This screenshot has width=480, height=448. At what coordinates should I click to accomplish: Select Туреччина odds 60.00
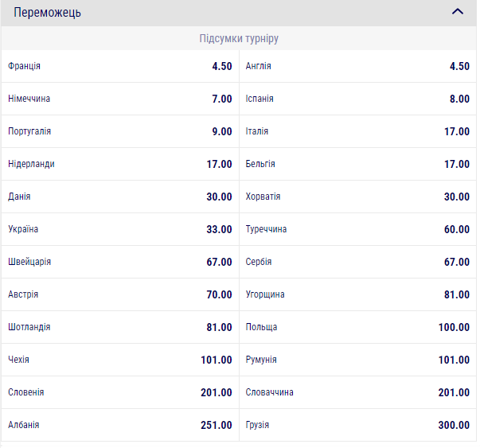(357, 229)
